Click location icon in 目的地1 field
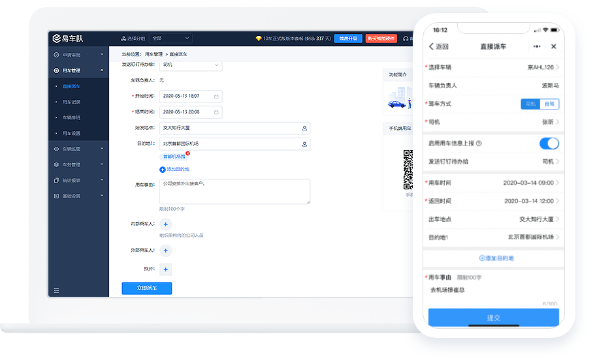Image resolution: width=595 pixels, height=364 pixels. pyautogui.click(x=304, y=144)
